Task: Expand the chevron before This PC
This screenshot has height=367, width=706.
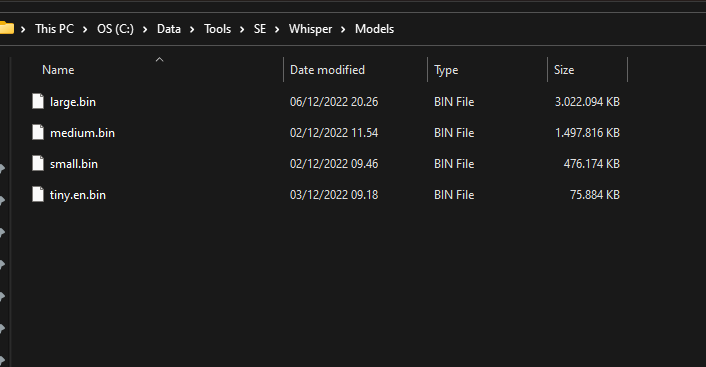Action: (x=23, y=29)
